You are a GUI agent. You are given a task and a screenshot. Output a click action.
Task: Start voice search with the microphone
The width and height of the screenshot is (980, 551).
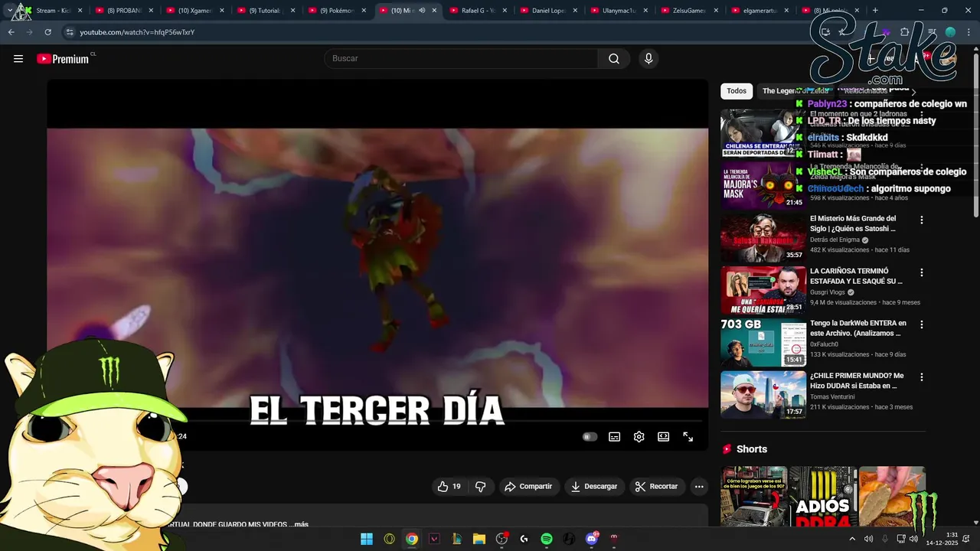pos(648,59)
